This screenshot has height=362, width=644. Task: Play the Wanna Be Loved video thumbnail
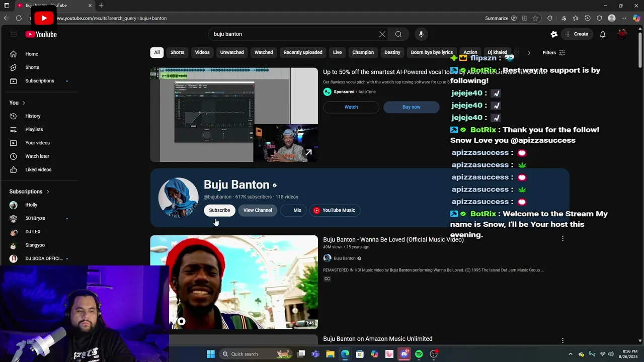point(234,282)
